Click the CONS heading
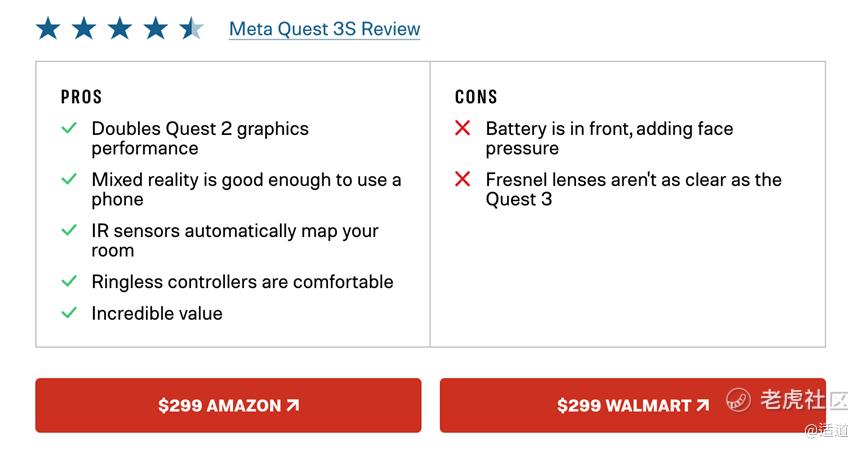This screenshot has height=451, width=865. pos(476,96)
